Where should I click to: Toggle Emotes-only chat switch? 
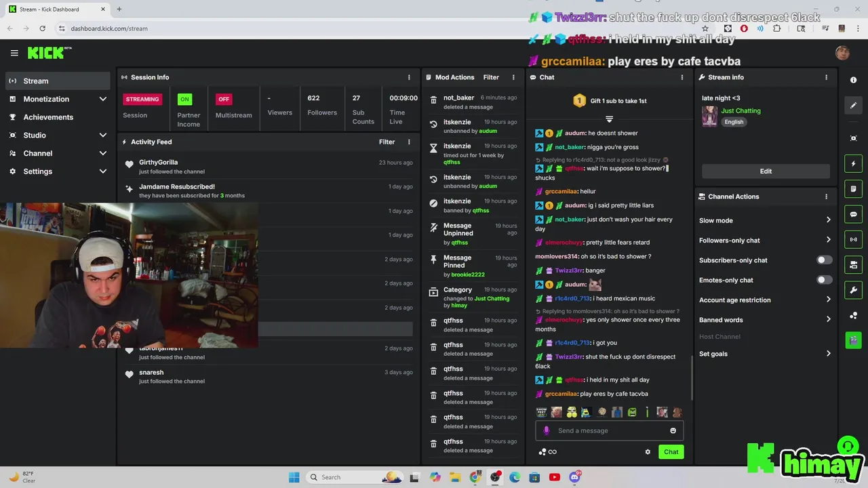824,280
